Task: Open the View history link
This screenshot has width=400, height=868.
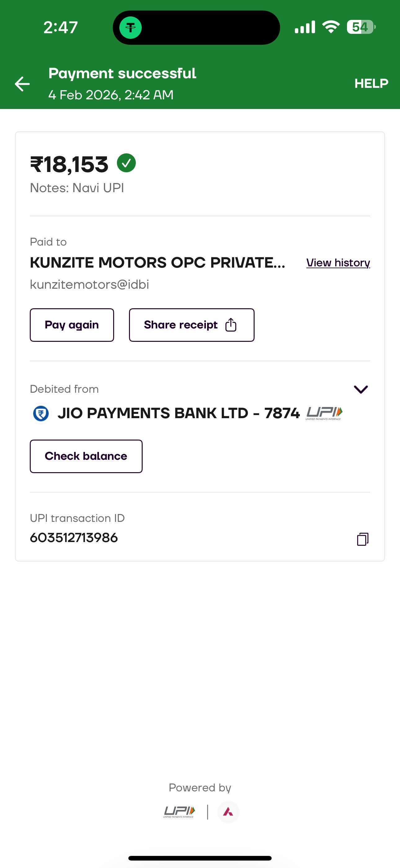Action: tap(338, 263)
